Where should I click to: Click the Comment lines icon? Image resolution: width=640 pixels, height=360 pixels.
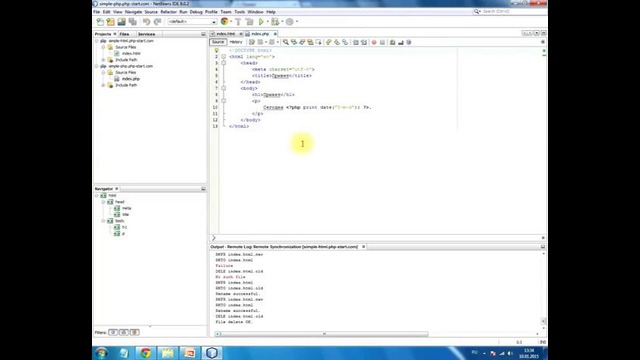pyautogui.click(x=393, y=42)
